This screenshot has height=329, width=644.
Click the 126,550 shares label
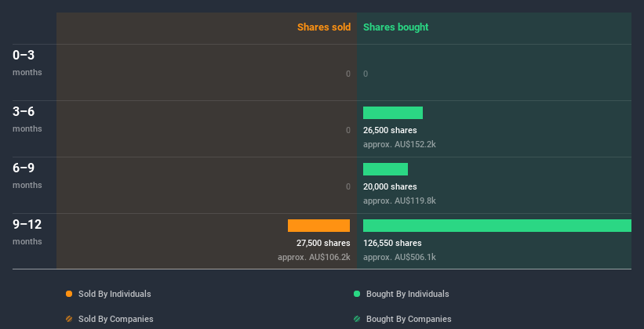pyautogui.click(x=392, y=243)
